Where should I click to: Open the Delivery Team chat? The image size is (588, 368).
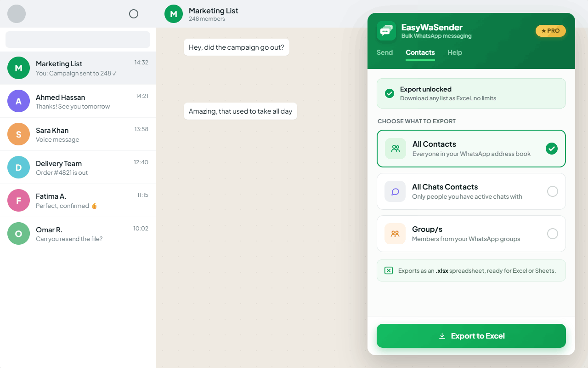[78, 167]
